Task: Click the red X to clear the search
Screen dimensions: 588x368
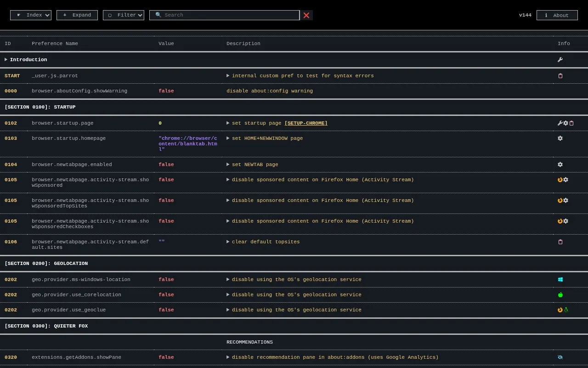Action: (306, 15)
